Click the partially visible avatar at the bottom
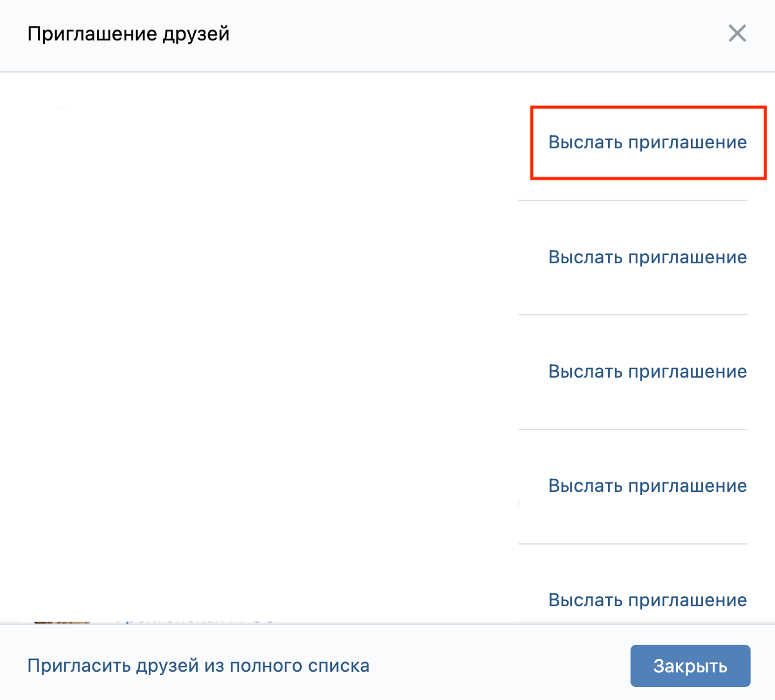Screen dimensions: 775x700 [x=62, y=620]
